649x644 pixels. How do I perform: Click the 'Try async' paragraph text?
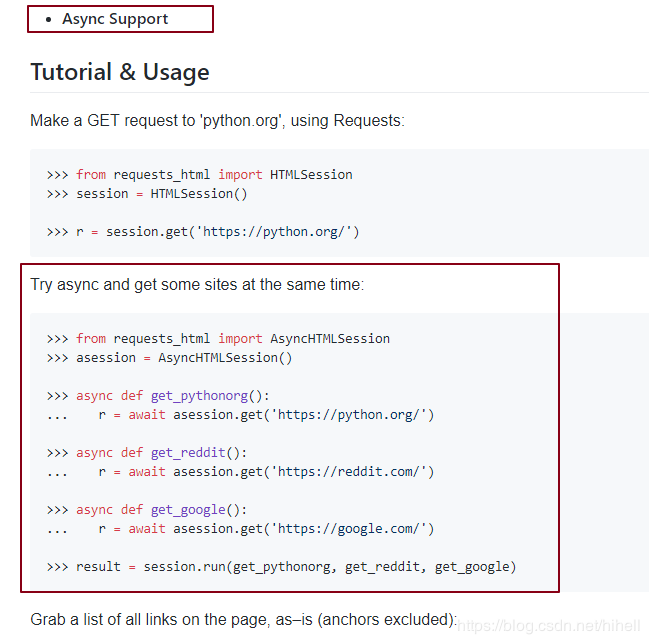click(x=197, y=285)
